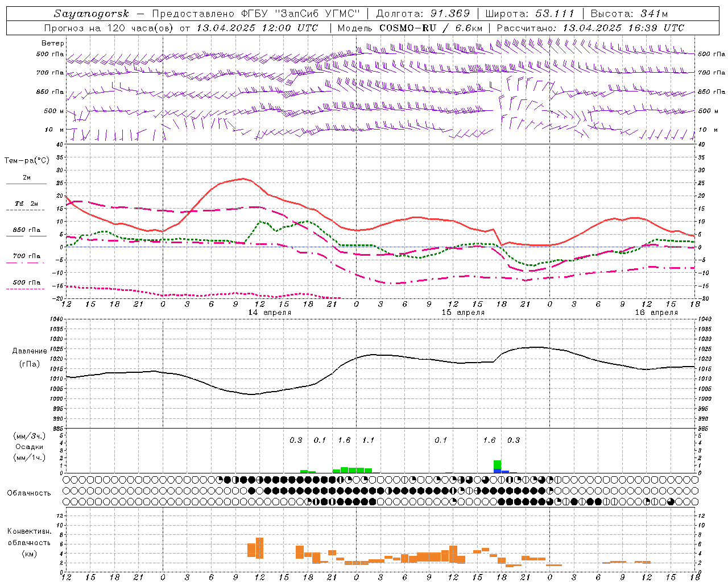The image size is (728, 582).
Task: Click the 'Облачность' cloud cover label
Action: (29, 493)
